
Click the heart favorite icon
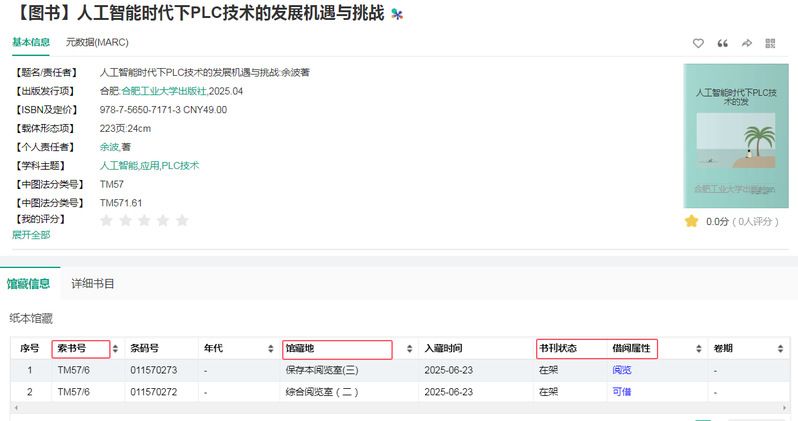pos(699,43)
